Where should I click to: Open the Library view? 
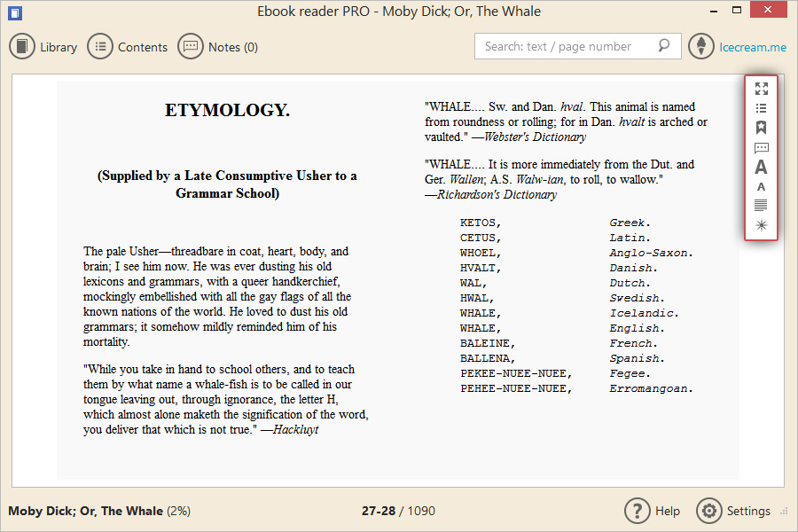43,47
